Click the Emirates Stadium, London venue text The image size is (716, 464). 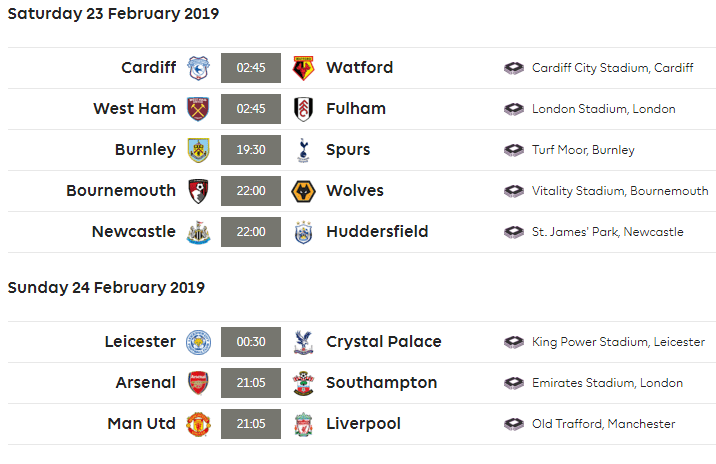[607, 383]
